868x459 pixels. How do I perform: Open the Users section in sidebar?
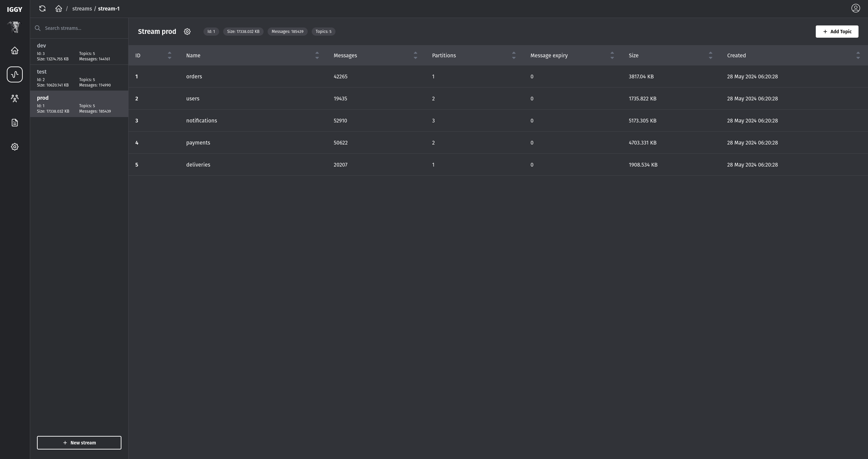(x=15, y=98)
